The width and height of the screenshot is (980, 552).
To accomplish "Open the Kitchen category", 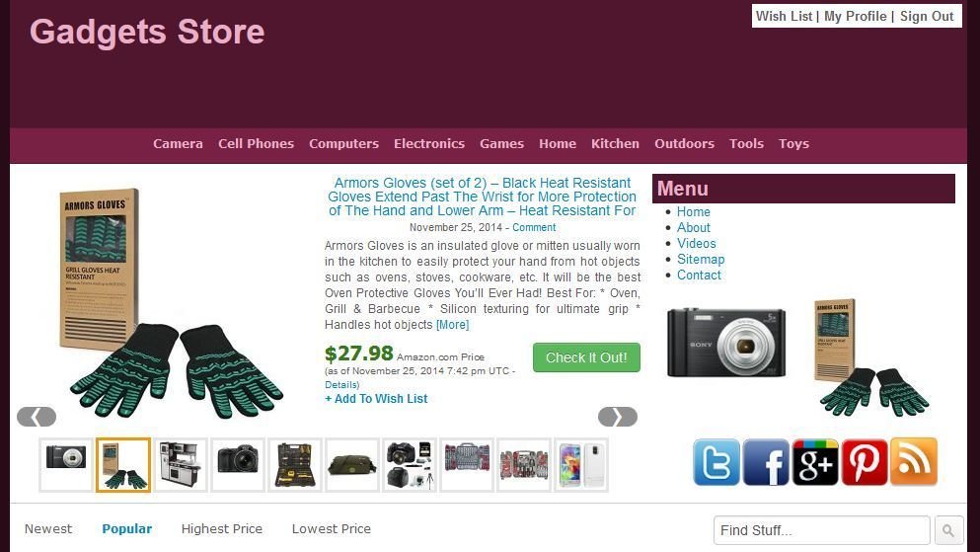I will point(615,144).
